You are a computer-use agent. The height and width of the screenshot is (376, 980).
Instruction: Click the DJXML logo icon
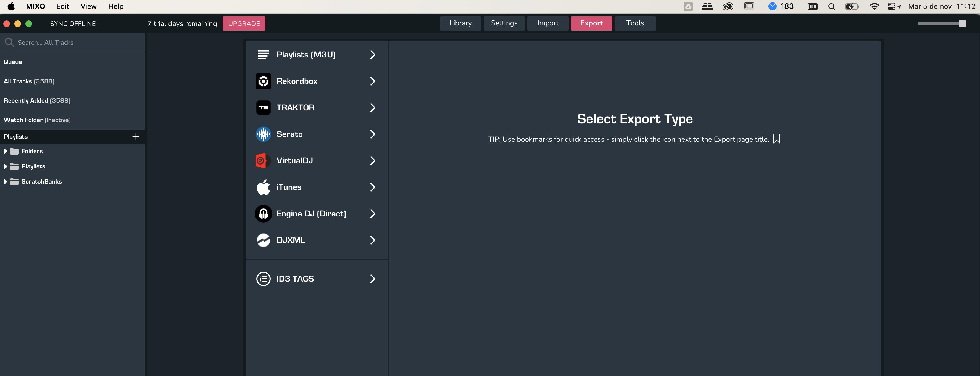pos(263,240)
